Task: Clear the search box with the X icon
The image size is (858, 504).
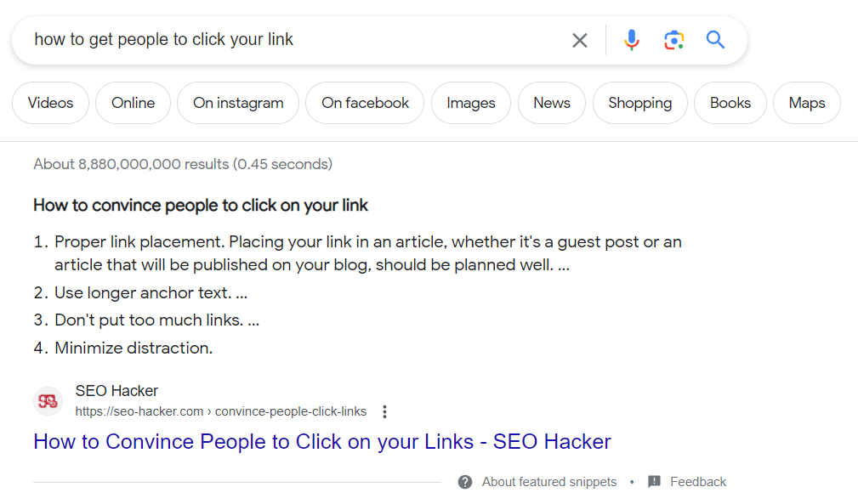Action: (x=580, y=40)
